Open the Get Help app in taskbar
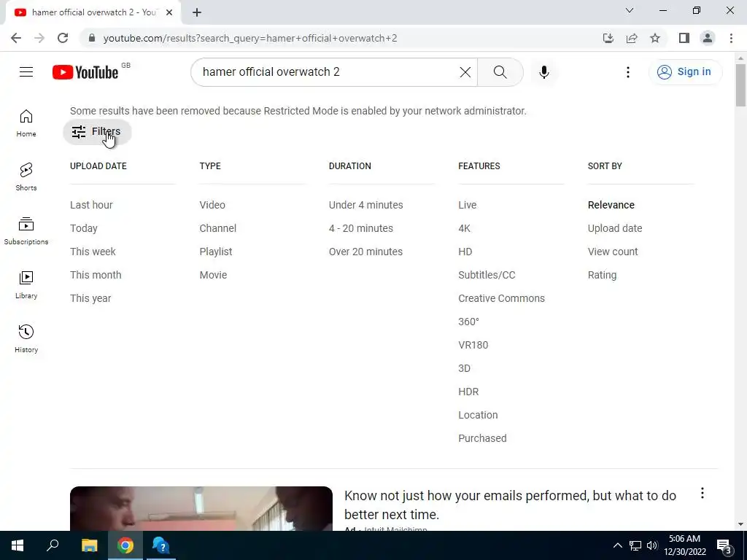This screenshot has height=560, width=747. [161, 545]
